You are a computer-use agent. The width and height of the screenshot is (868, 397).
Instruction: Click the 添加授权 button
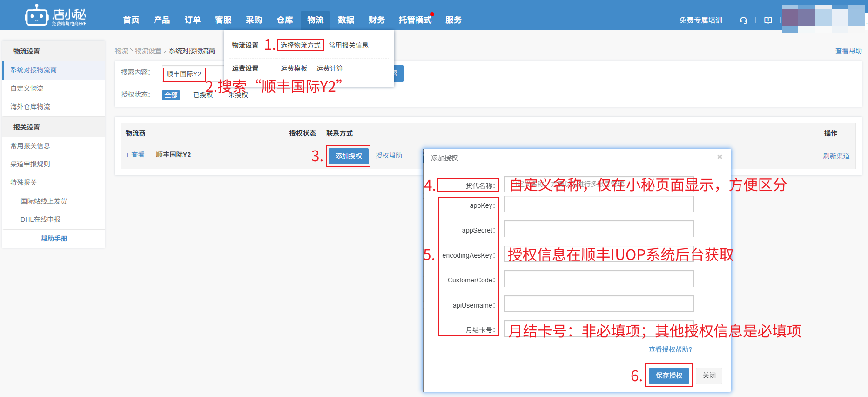(x=349, y=156)
